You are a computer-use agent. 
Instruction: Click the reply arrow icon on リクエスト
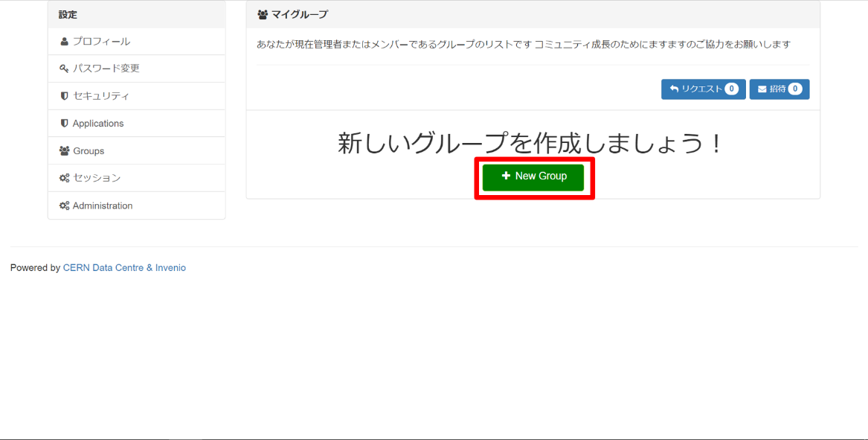[x=674, y=89]
